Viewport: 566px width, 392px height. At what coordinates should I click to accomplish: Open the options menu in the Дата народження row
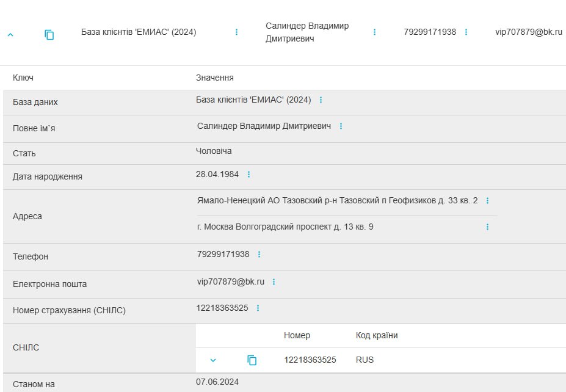pos(249,175)
